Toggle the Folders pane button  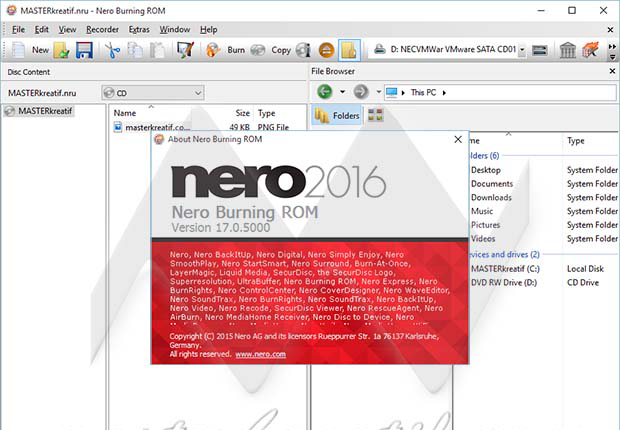point(337,116)
